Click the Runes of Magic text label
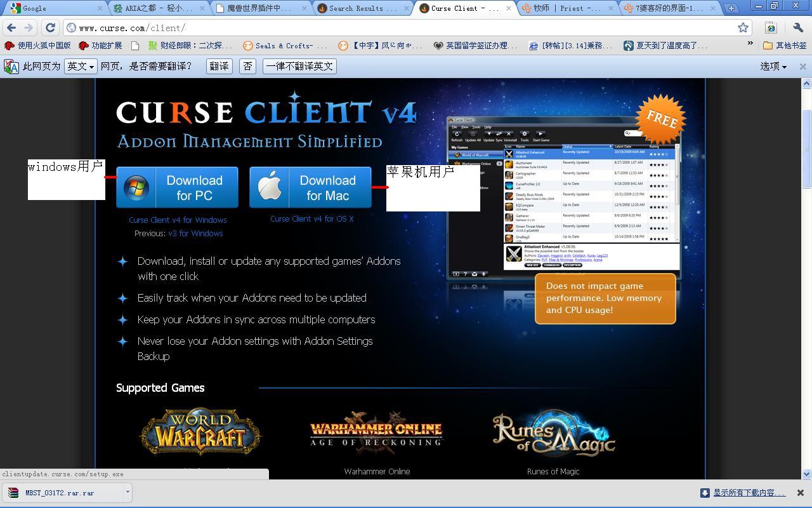 pyautogui.click(x=553, y=471)
